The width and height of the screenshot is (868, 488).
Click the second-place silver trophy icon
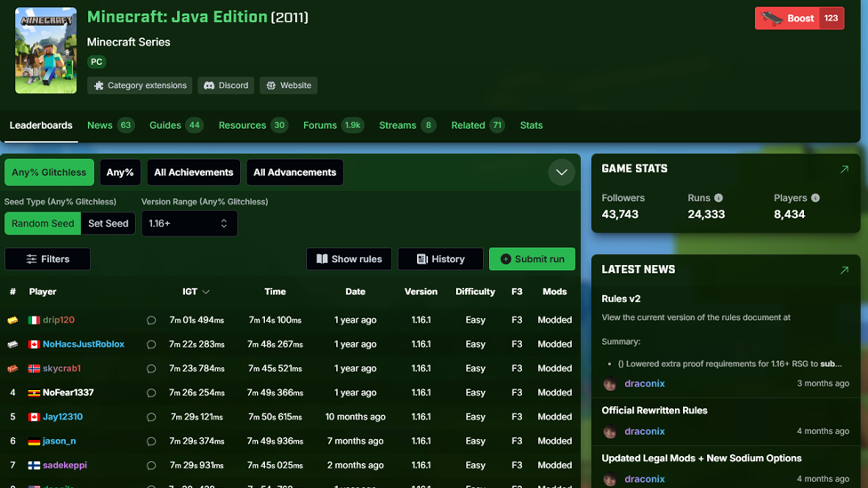[12, 344]
